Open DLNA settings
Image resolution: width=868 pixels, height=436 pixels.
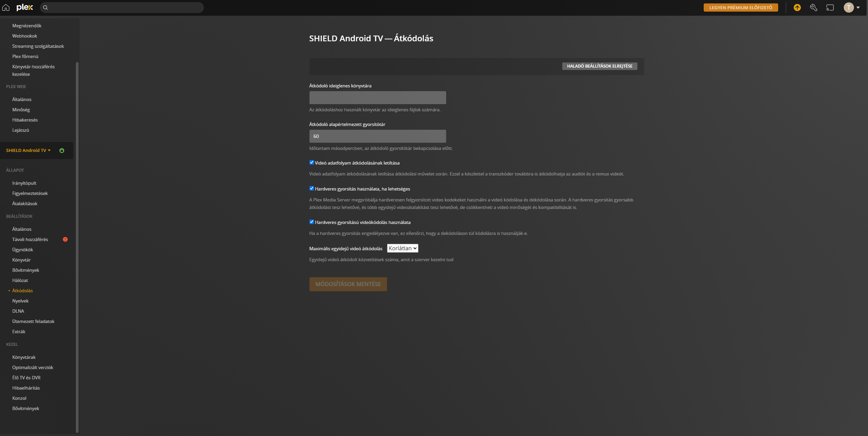point(18,312)
